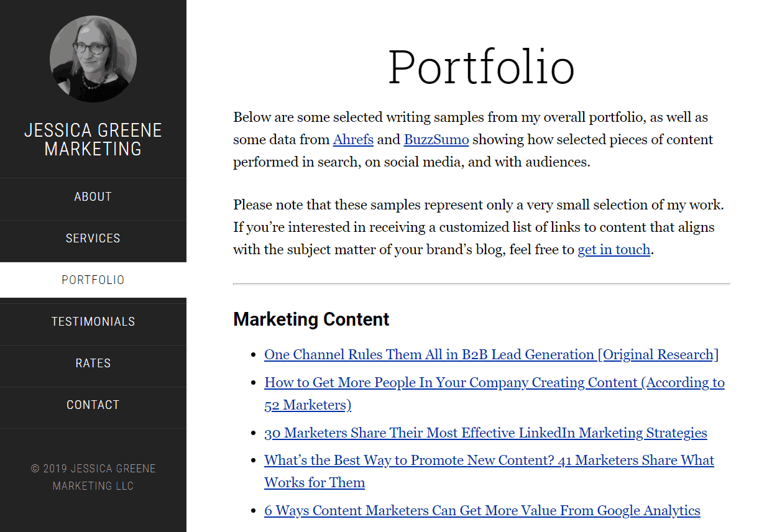Click the 2019 copyright footer text
This screenshot has height=532, width=777.
coord(93,477)
